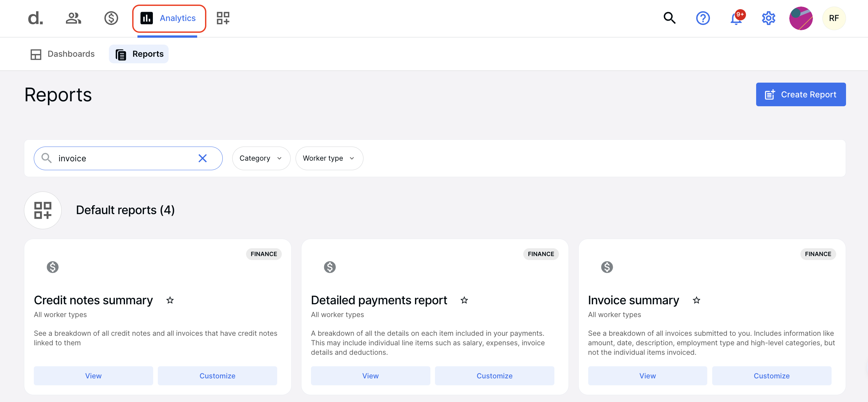Click the d. logo at top left
The image size is (868, 402).
tap(34, 18)
